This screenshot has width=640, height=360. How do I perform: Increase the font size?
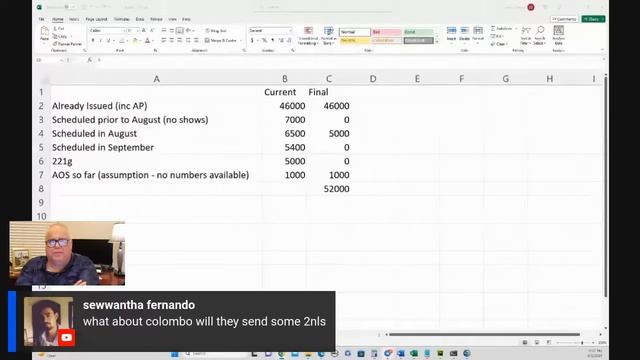pos(144,31)
